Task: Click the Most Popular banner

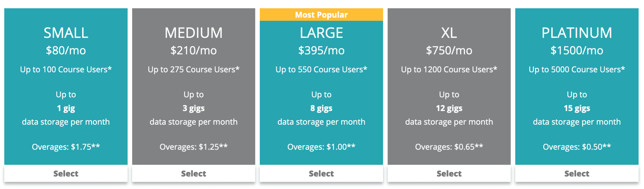Action: click(321, 14)
